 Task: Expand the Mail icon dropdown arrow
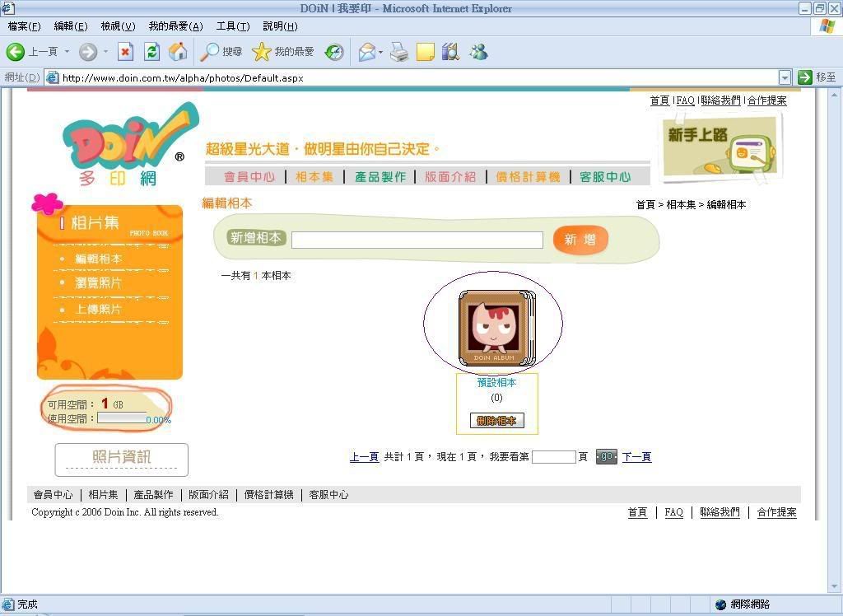coord(380,53)
